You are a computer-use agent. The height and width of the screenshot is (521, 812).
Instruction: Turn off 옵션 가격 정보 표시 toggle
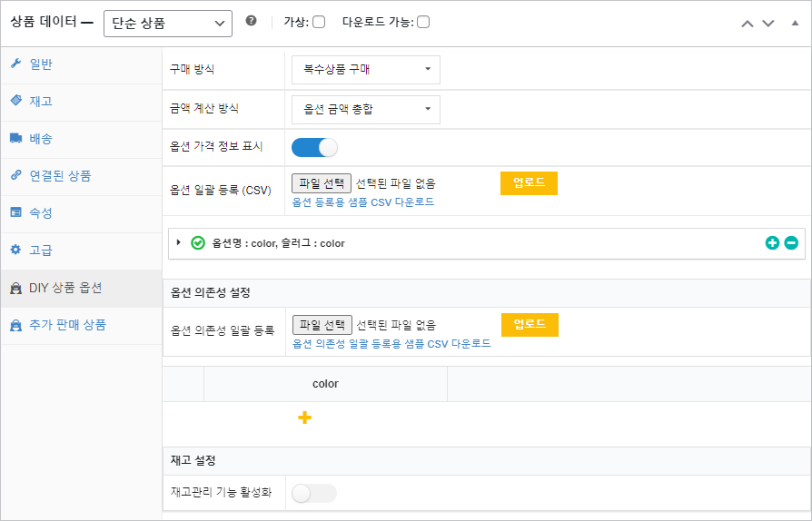coord(314,147)
